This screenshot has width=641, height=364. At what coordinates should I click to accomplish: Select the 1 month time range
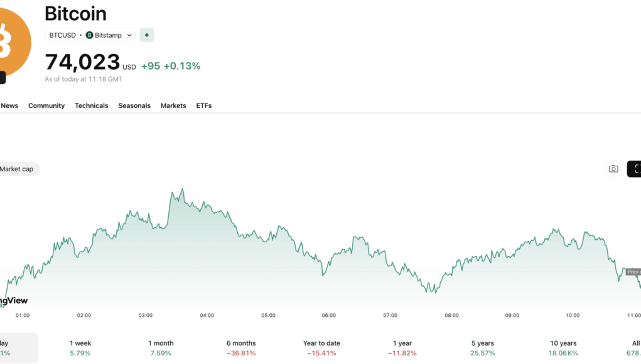161,348
